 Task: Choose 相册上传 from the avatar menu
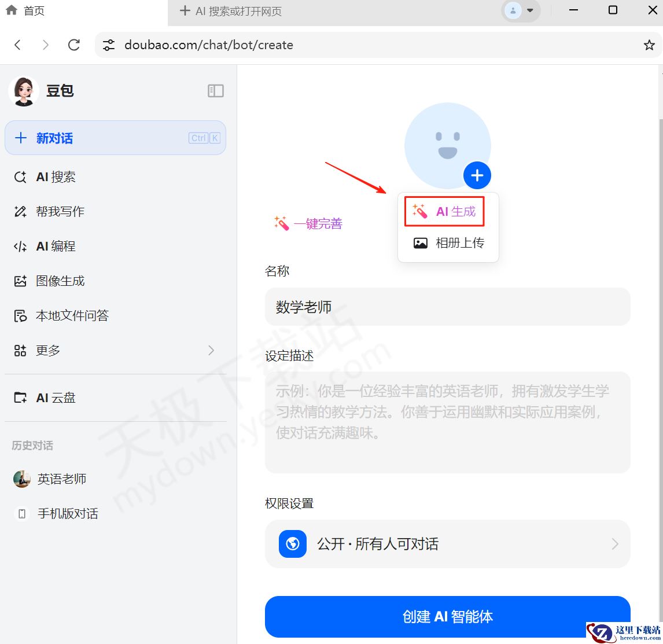click(x=448, y=242)
